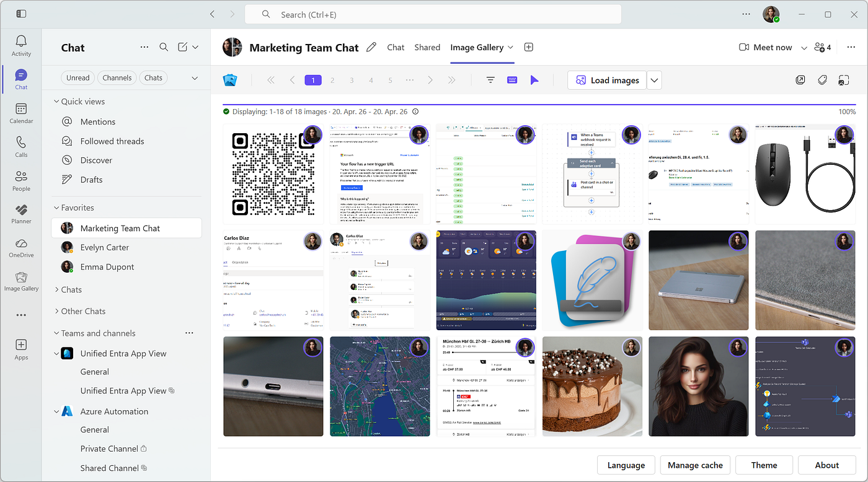
Task: Open OneDrive from the app rail
Action: pyautogui.click(x=21, y=247)
